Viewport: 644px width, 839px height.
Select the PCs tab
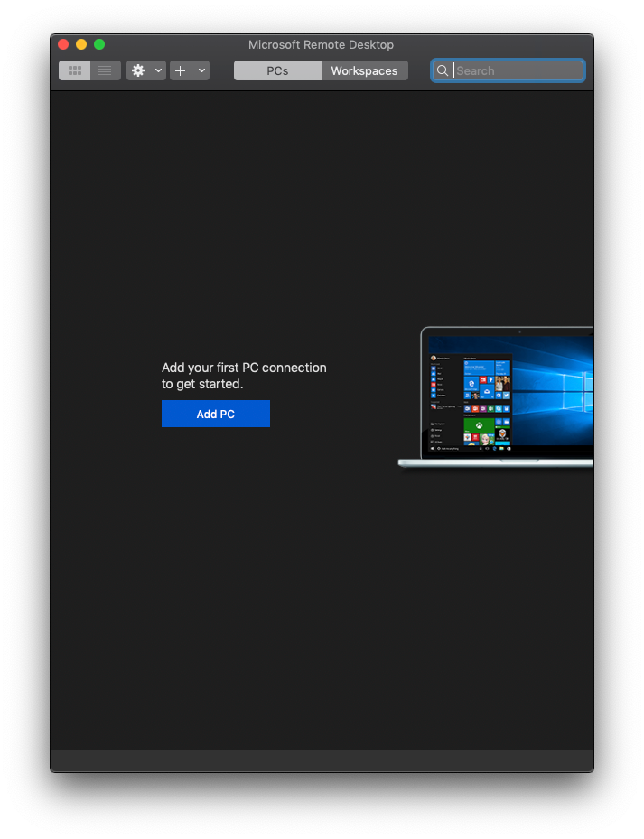coord(277,70)
